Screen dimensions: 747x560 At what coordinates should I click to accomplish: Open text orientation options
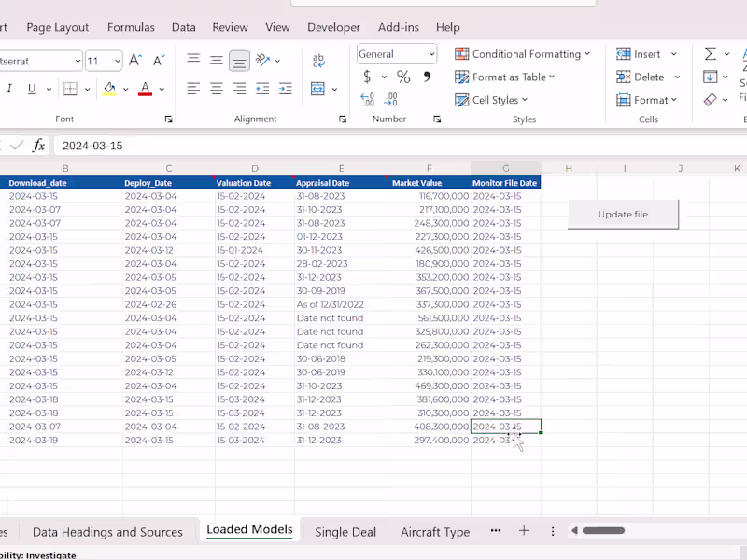[262, 60]
